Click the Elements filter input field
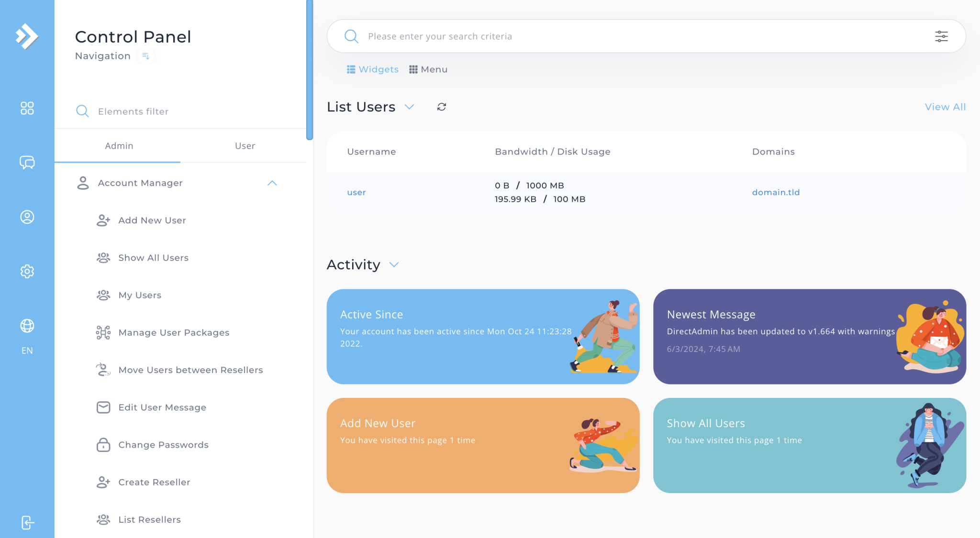This screenshot has height=538, width=980. [x=144, y=111]
